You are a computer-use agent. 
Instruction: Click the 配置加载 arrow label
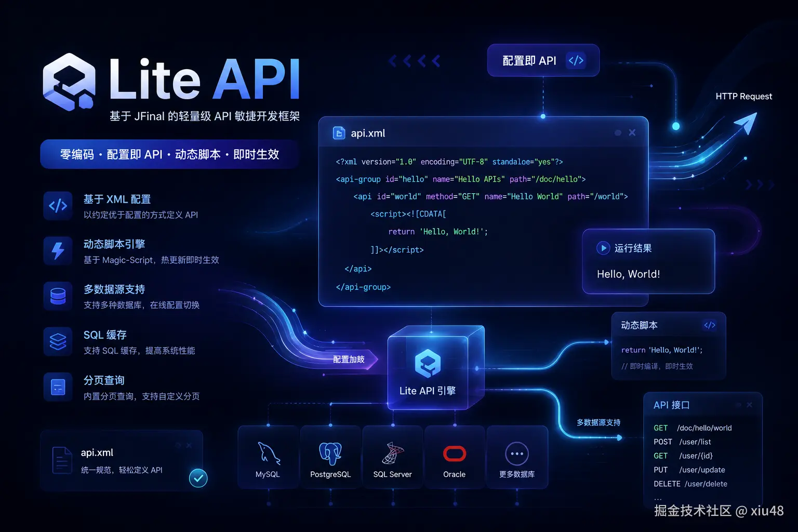[349, 360]
